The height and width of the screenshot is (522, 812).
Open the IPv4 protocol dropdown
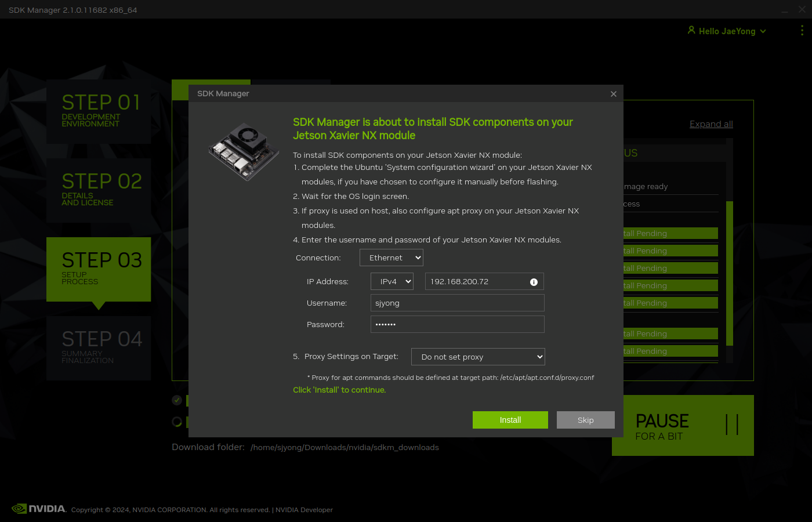392,281
